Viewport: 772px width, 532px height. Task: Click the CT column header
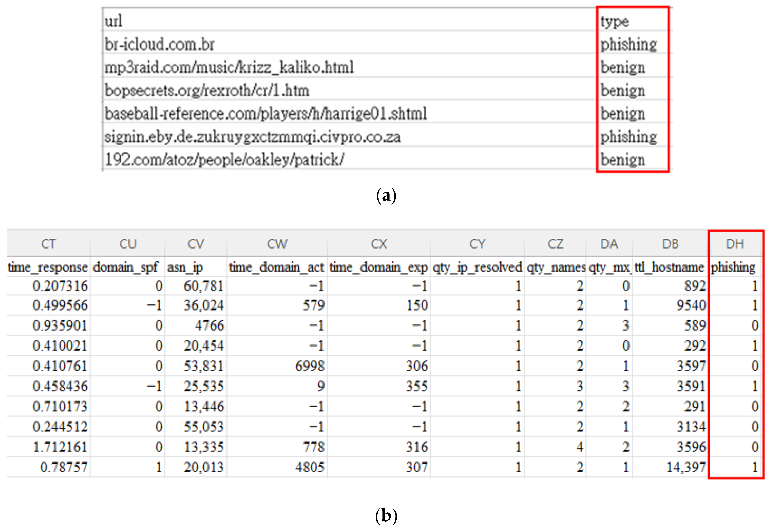pyautogui.click(x=48, y=244)
